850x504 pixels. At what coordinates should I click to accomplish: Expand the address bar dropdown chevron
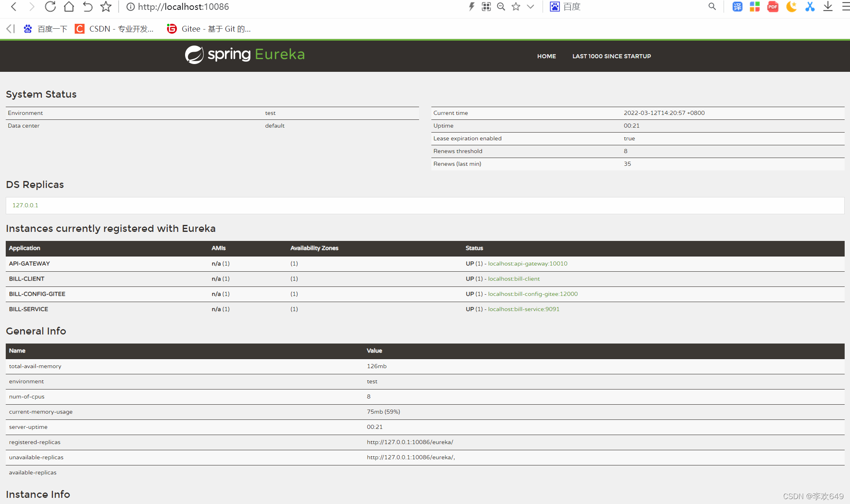click(x=531, y=7)
